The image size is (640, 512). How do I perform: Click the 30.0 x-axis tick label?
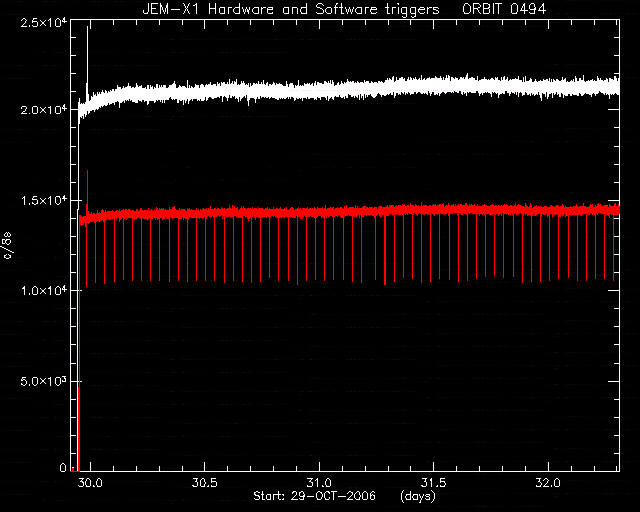tap(90, 483)
